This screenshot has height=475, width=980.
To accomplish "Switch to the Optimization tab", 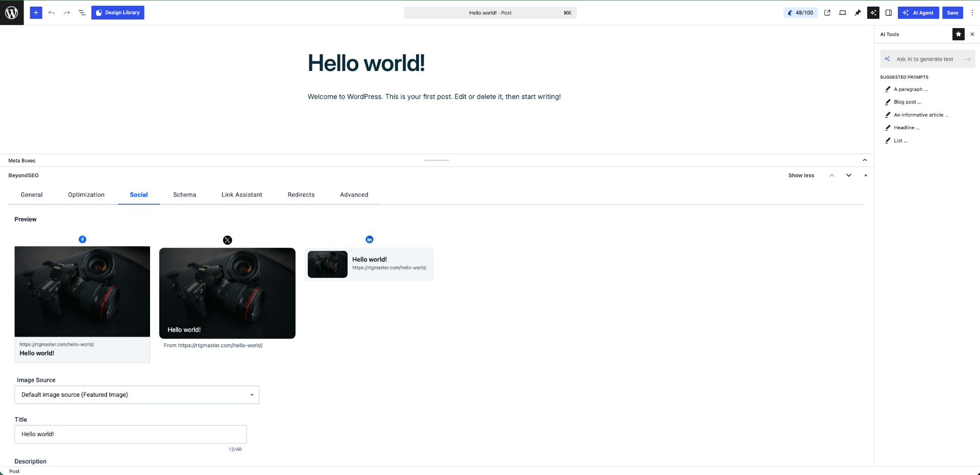I will 86,195.
